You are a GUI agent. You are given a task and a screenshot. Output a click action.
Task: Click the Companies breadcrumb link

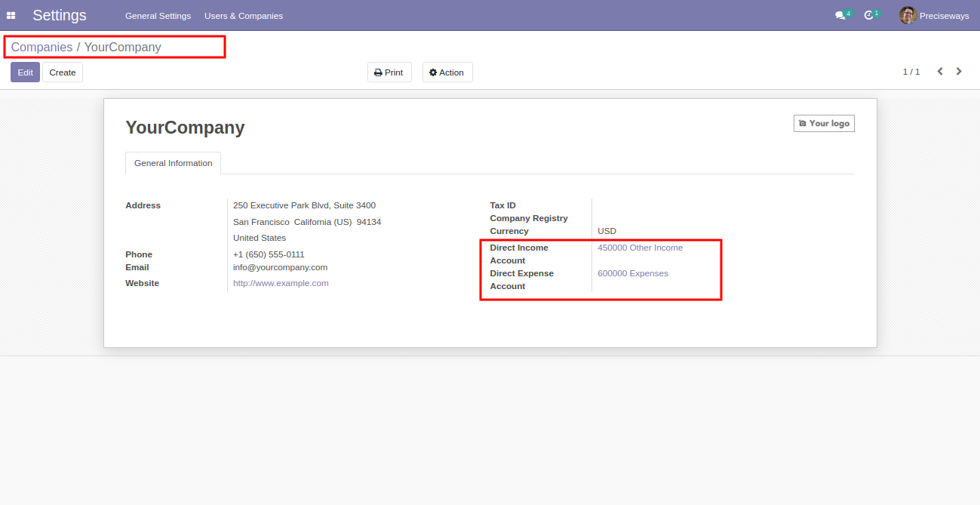point(41,47)
